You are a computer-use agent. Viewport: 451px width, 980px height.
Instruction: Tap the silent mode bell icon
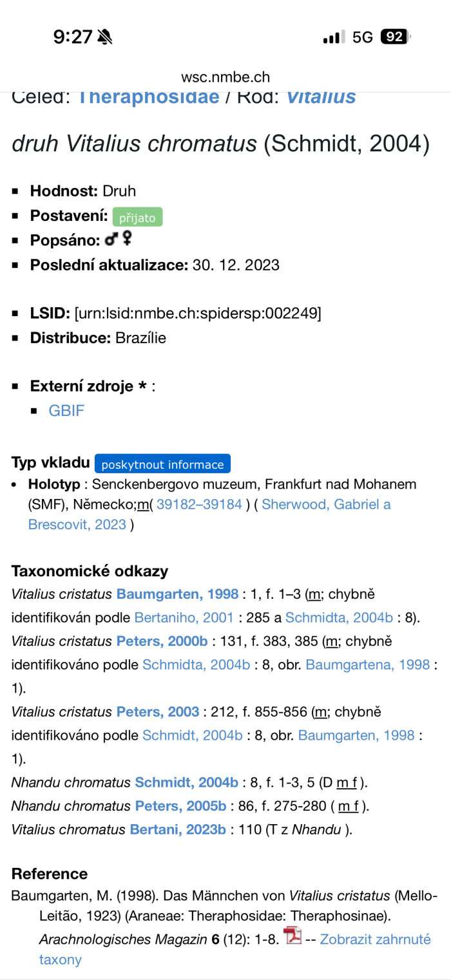[104, 37]
